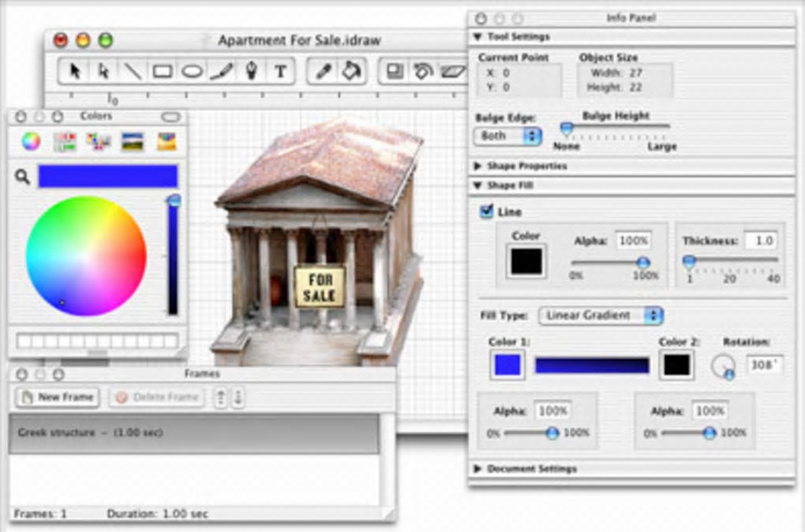Expand the Document Settings section
Image resolution: width=805 pixels, height=532 pixels.
[477, 468]
